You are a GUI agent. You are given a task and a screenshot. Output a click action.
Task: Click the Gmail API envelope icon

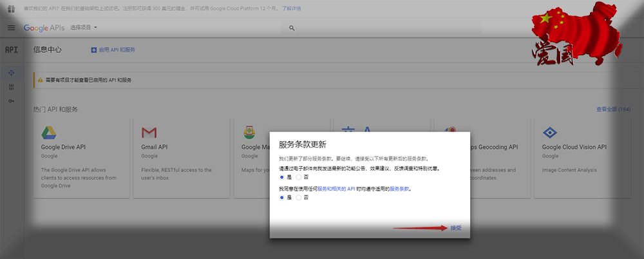point(149,133)
